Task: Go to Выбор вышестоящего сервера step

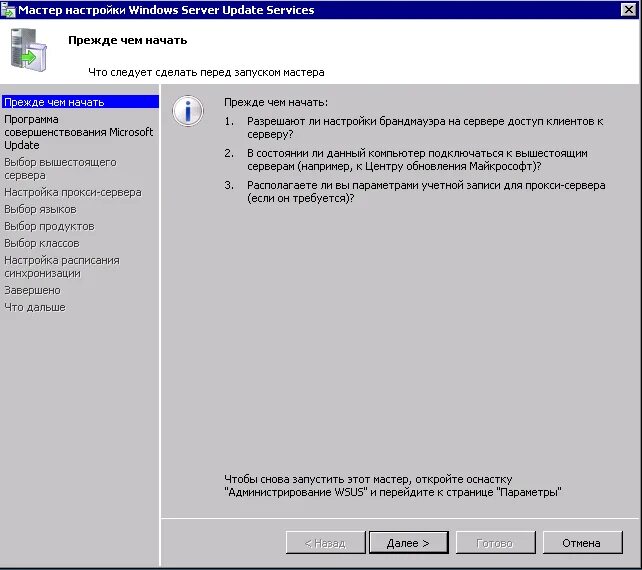Action: pos(60,169)
